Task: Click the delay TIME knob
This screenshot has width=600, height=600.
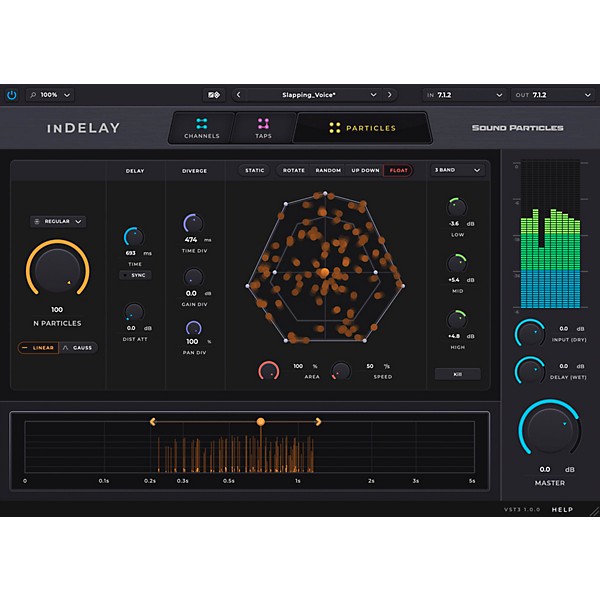Action: coord(134,237)
